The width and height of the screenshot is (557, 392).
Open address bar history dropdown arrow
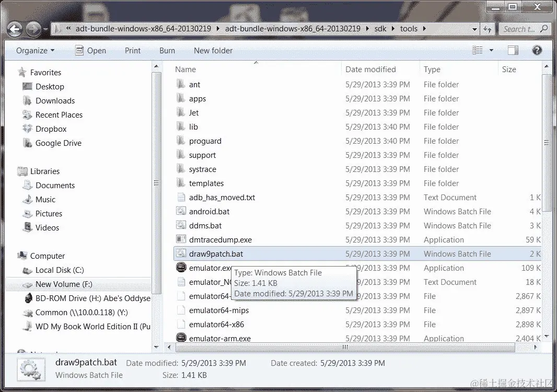(x=474, y=29)
